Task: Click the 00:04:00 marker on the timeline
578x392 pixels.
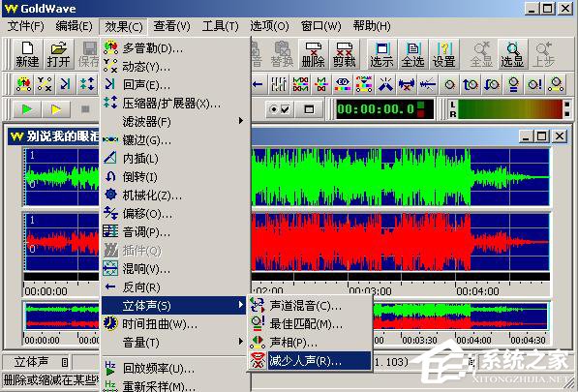Action: (x=477, y=291)
